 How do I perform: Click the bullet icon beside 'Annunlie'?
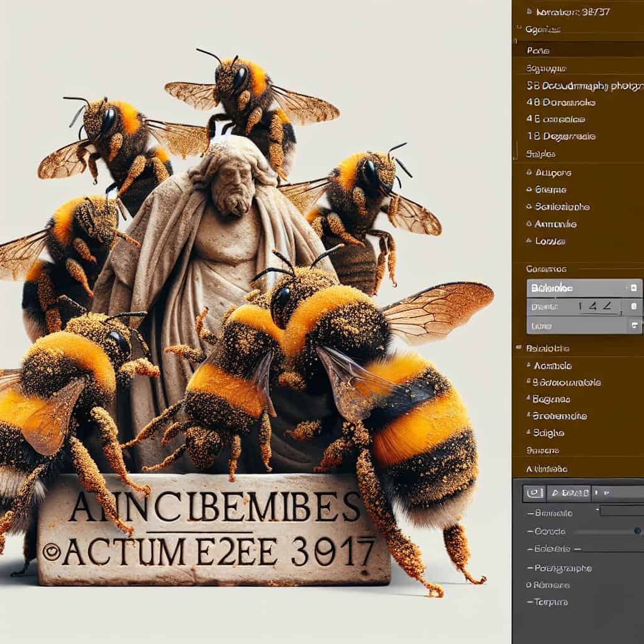530,224
